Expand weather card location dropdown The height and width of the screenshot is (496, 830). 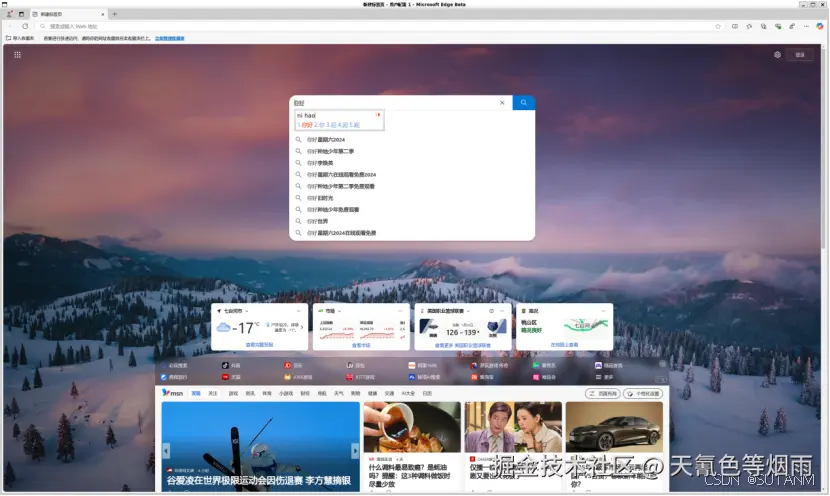pos(247,311)
